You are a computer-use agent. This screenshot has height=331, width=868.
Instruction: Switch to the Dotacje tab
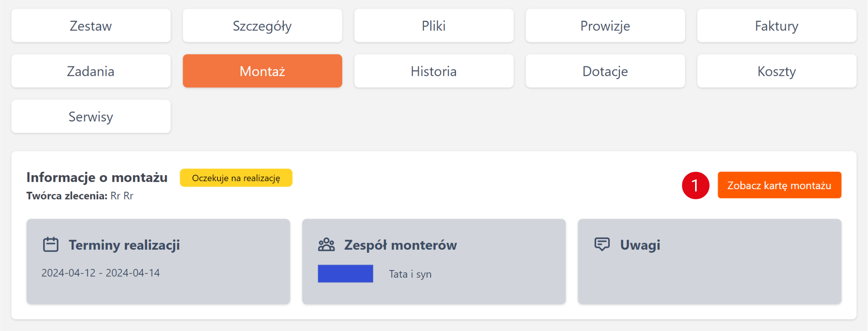(x=605, y=71)
